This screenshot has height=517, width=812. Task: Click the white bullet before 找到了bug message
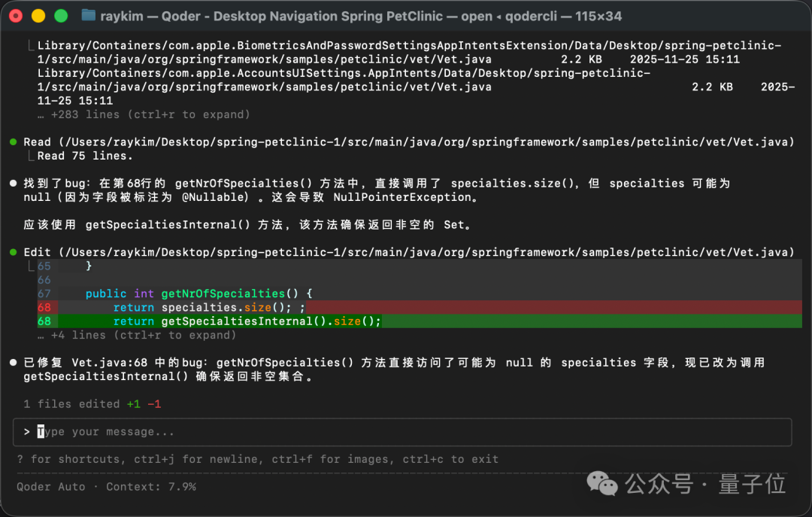click(x=14, y=184)
